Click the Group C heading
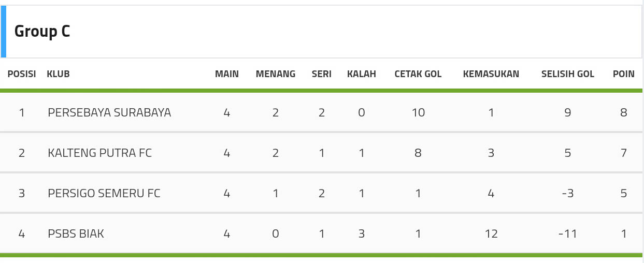 (x=42, y=32)
